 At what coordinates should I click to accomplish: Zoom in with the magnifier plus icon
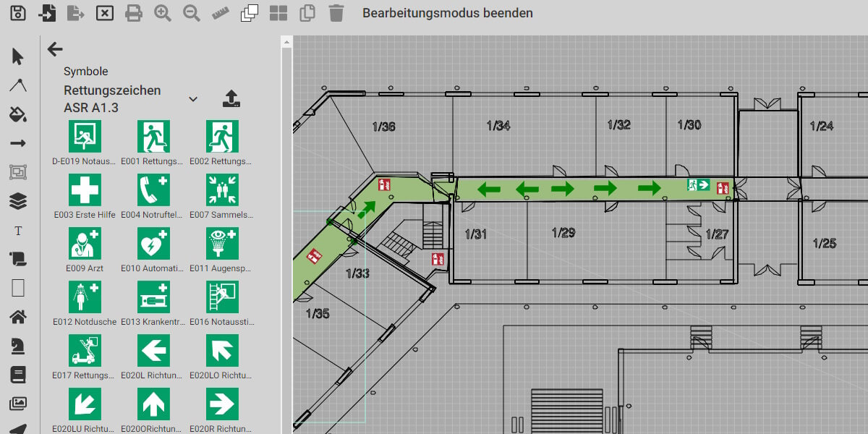(x=163, y=13)
